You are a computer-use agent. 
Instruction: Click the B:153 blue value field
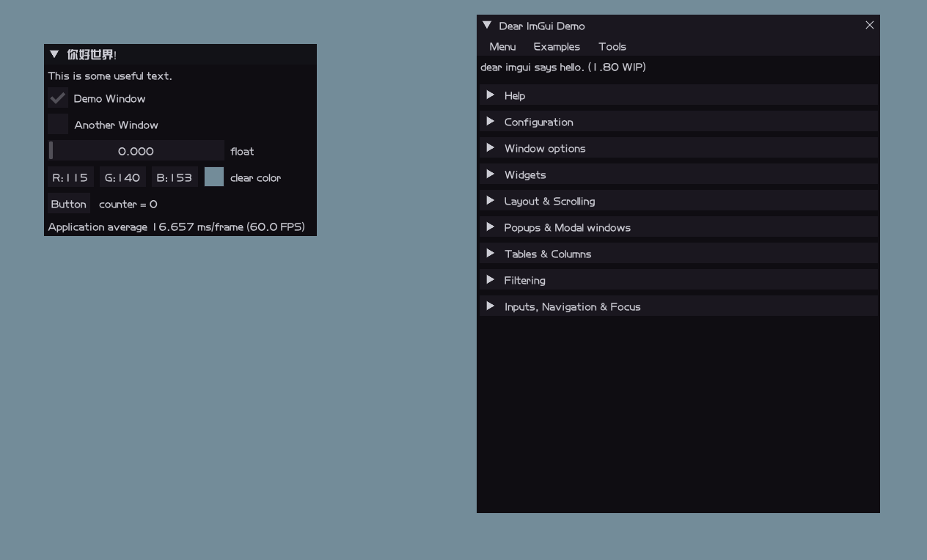point(175,177)
